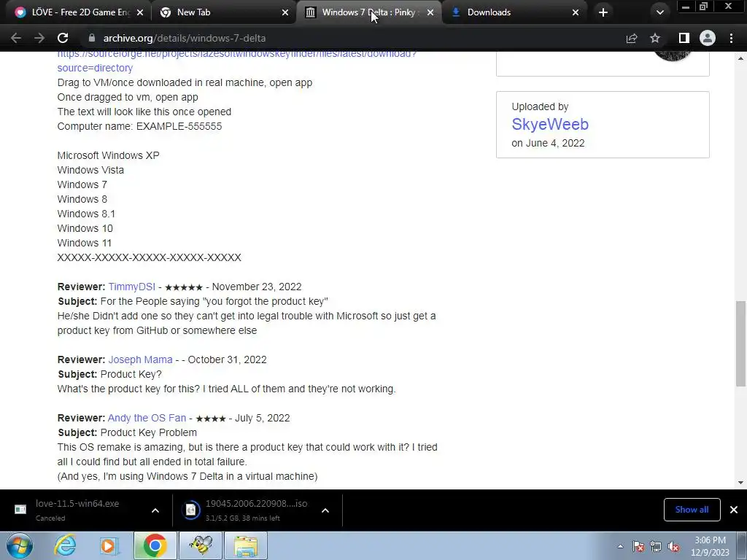Open the sourceforge source=directory link
This screenshot has width=747, height=560.
point(95,68)
